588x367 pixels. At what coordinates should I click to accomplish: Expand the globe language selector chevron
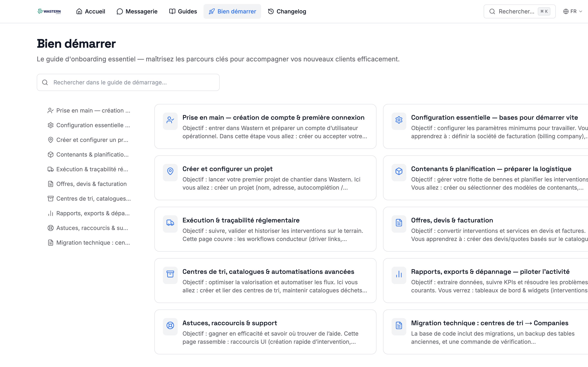point(581,11)
